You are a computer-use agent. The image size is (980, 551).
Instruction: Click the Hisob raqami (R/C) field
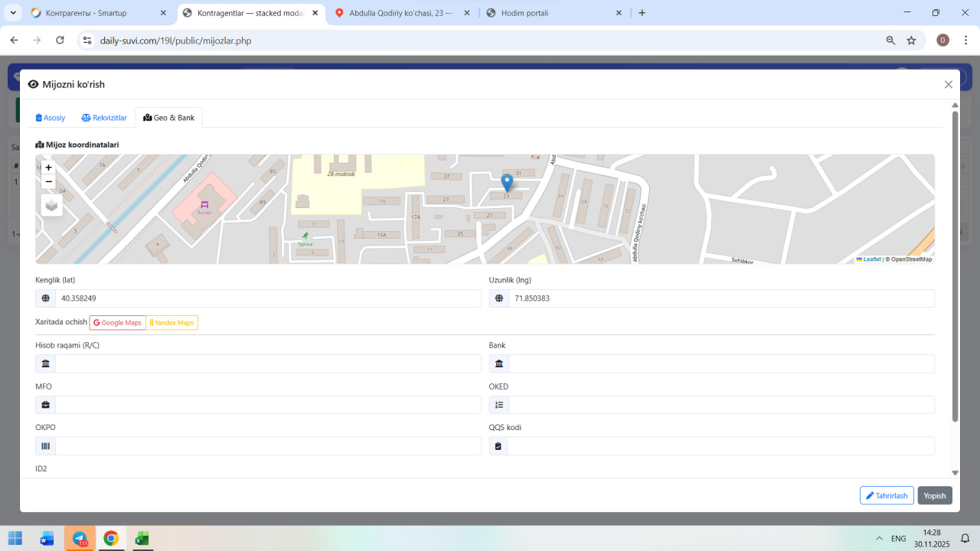pyautogui.click(x=267, y=364)
